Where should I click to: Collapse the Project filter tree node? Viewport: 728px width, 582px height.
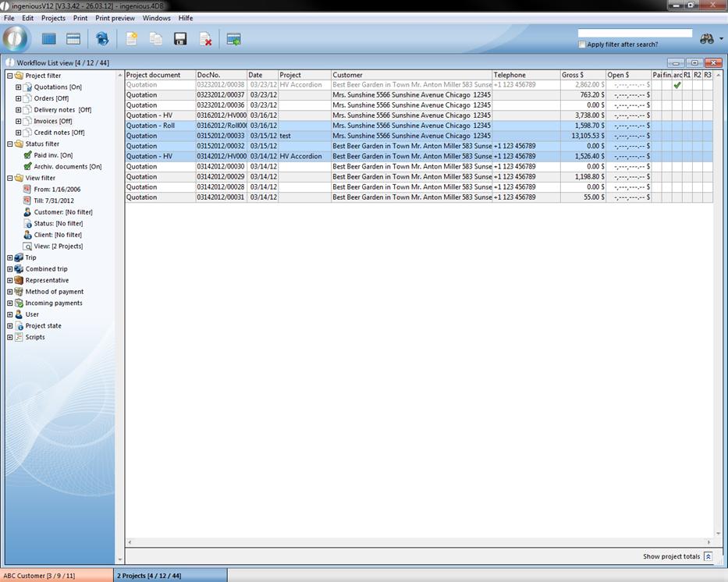click(10, 76)
